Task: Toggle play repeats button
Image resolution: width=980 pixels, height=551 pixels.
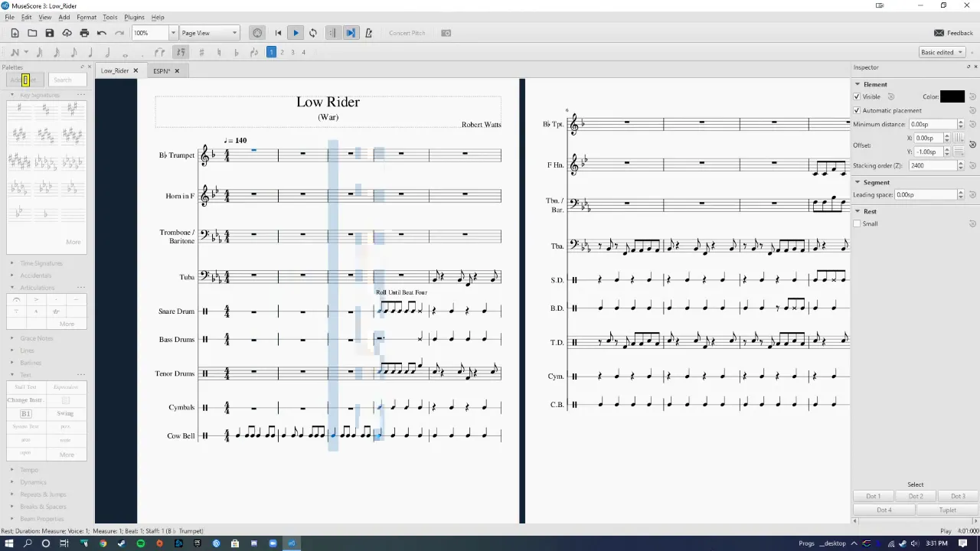Action: [x=332, y=33]
